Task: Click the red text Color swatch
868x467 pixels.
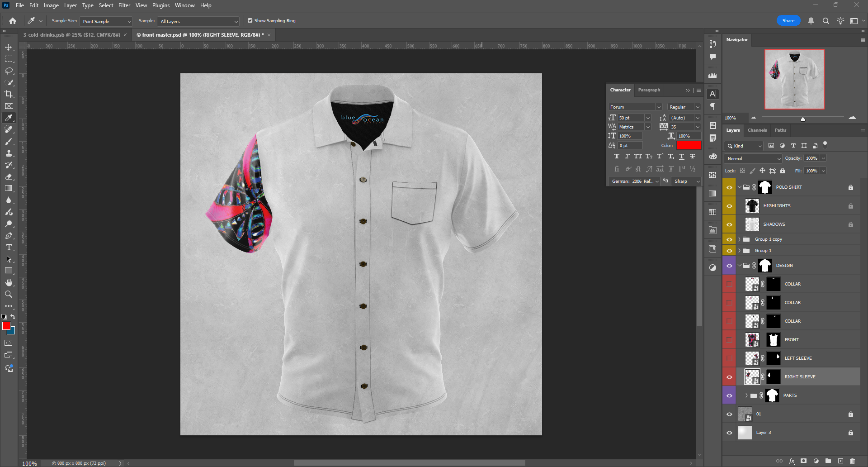Action: (x=689, y=145)
